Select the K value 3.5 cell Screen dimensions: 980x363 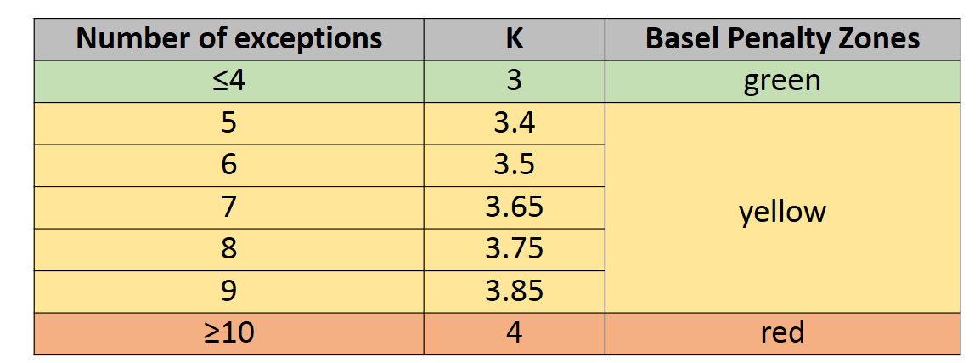(515, 165)
